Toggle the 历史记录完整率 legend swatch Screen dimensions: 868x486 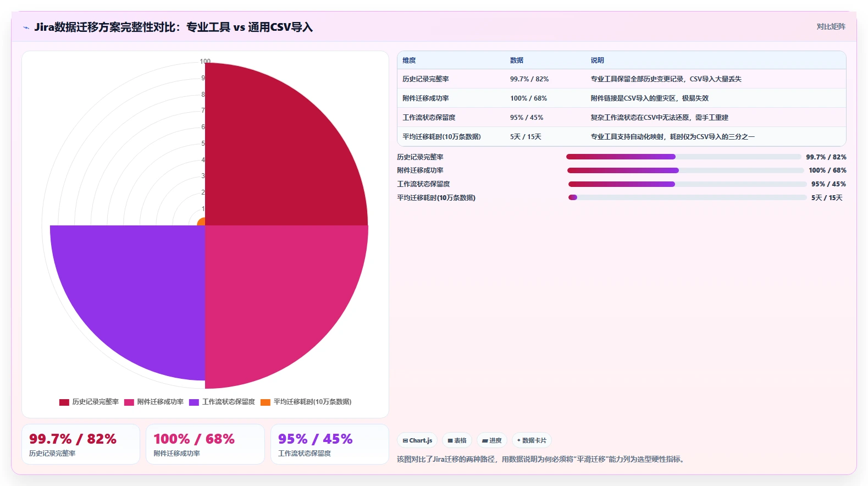pos(64,402)
